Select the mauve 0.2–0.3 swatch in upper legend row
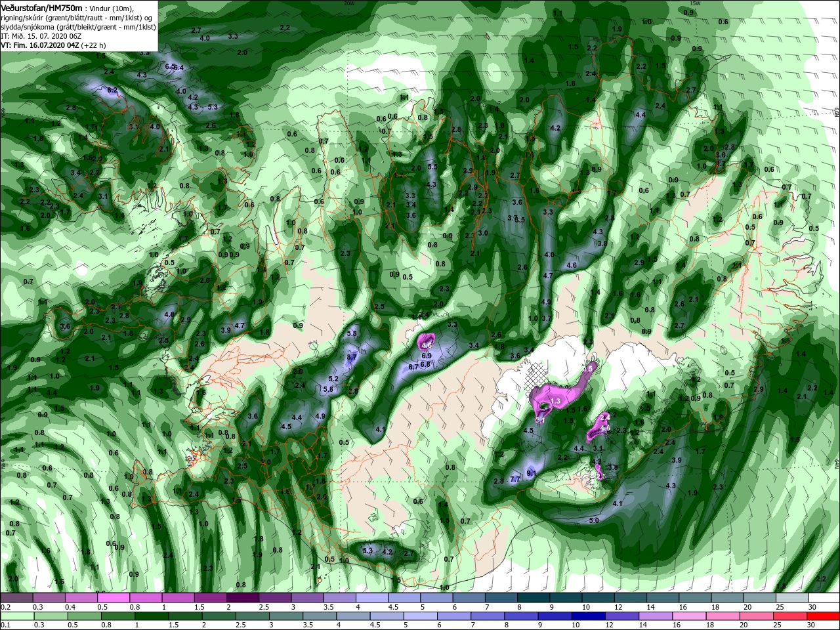This screenshot has width=840, height=630. pos(16,598)
